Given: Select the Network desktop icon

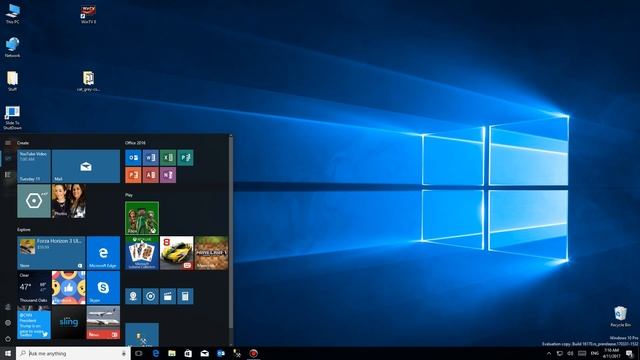Looking at the screenshot, I should 13,47.
